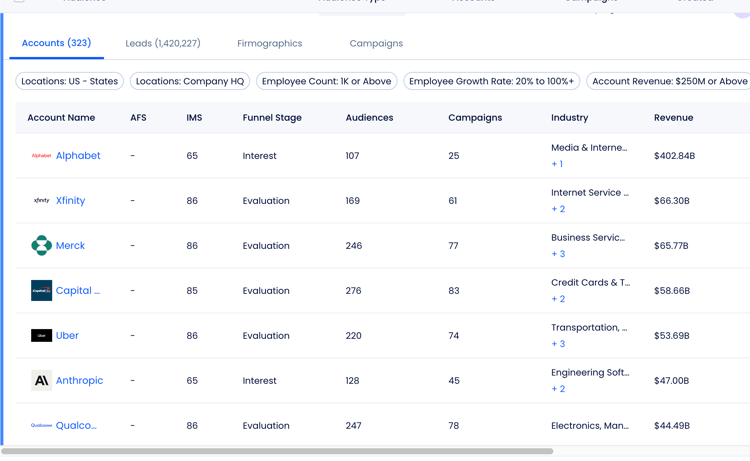Expand +2 industries for Capital One

(x=558, y=299)
